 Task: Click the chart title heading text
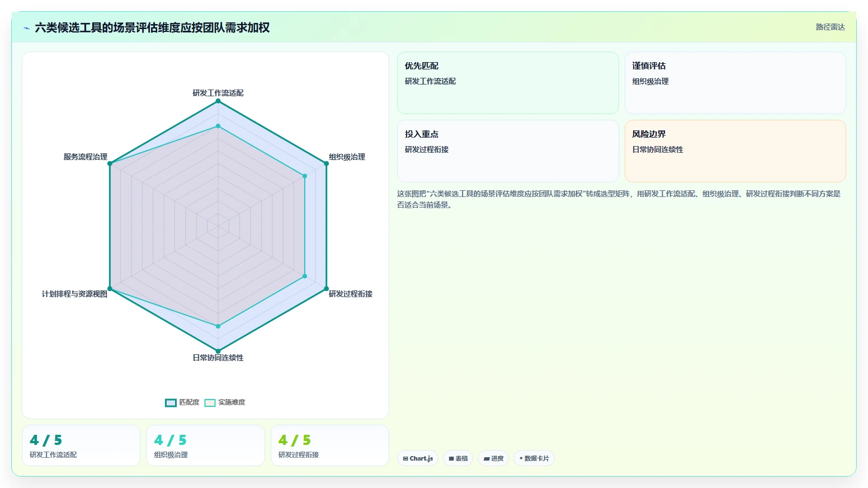coord(152,27)
